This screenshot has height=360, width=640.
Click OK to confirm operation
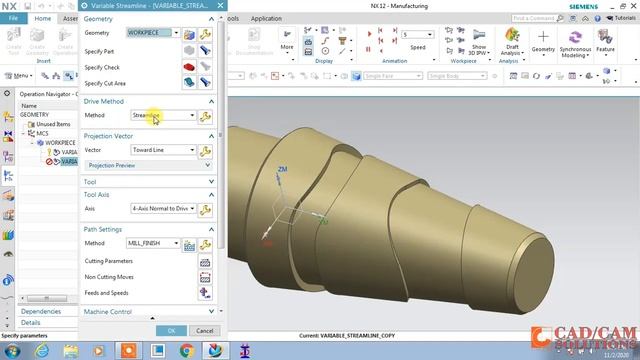tap(171, 331)
